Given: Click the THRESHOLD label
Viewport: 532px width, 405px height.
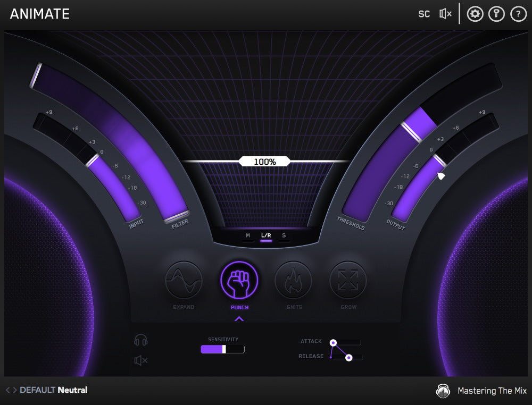Looking at the screenshot, I should [351, 223].
